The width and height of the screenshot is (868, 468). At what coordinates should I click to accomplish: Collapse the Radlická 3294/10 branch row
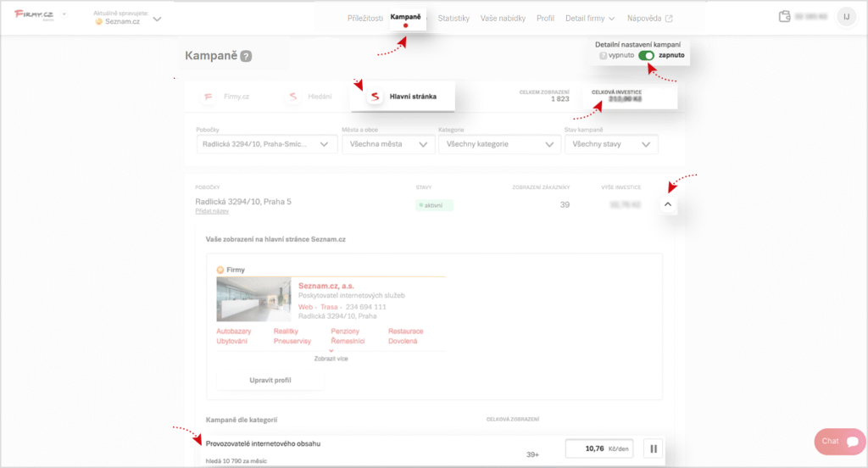[x=668, y=204]
